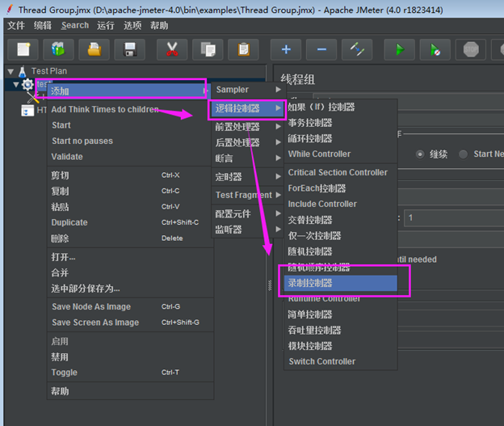Viewport: 504px width, 426px height.
Task: Choose 剪切 from context menu
Action: [x=131, y=175]
